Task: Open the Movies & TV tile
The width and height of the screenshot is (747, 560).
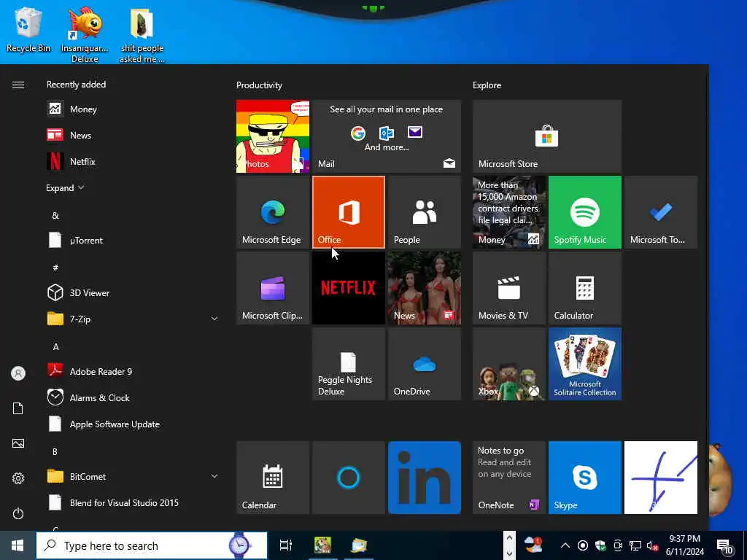Action: [x=508, y=288]
